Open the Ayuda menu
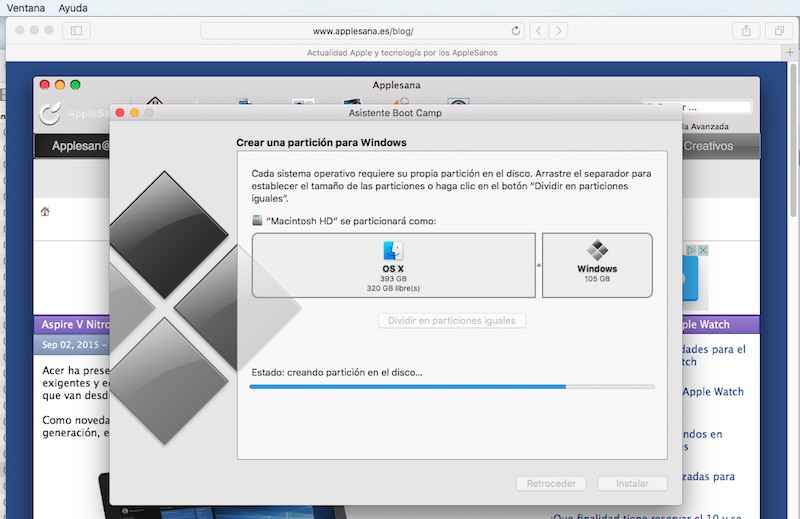 coord(73,8)
